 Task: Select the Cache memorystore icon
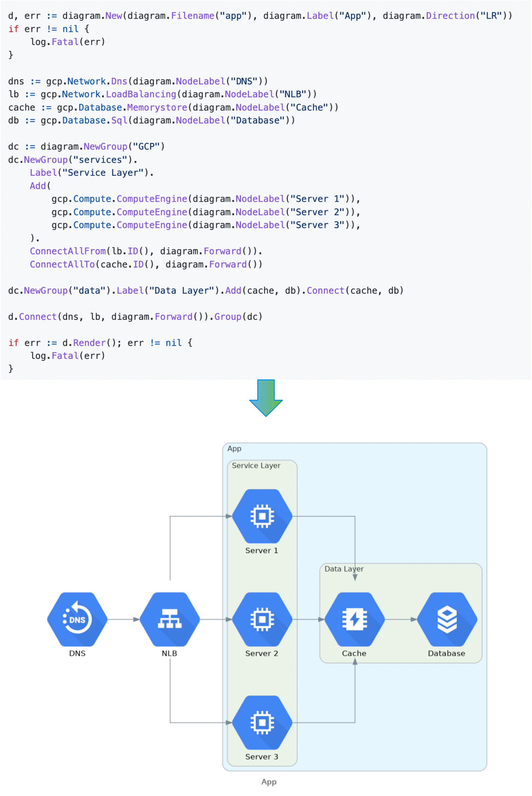tap(355, 619)
